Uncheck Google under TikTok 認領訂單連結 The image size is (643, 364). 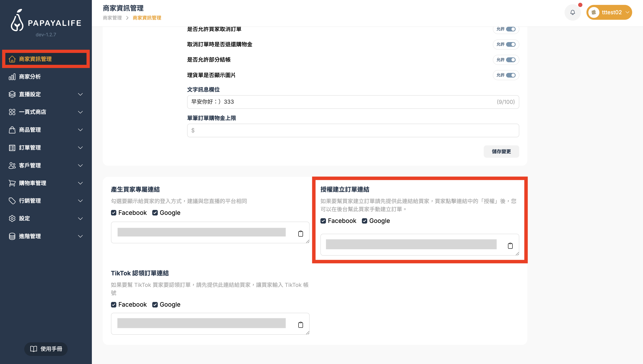[x=155, y=305]
